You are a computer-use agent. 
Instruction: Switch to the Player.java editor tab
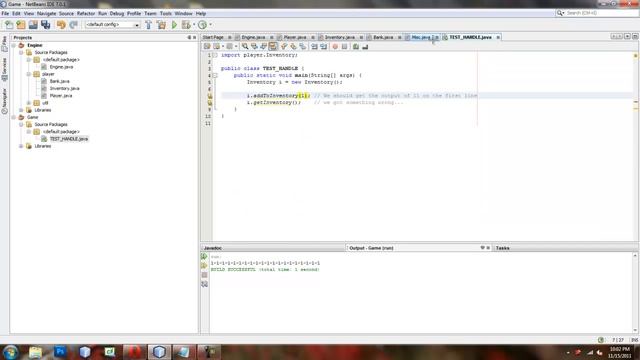click(295, 37)
